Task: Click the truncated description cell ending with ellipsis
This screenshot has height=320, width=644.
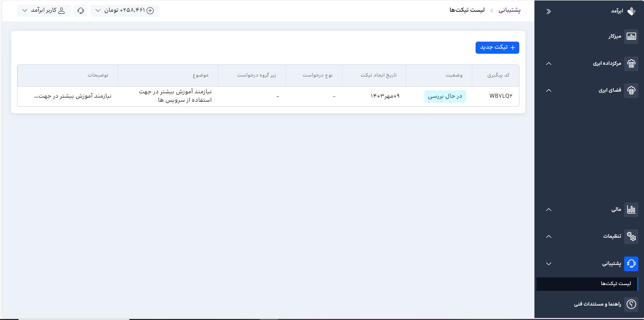Action: (x=73, y=96)
